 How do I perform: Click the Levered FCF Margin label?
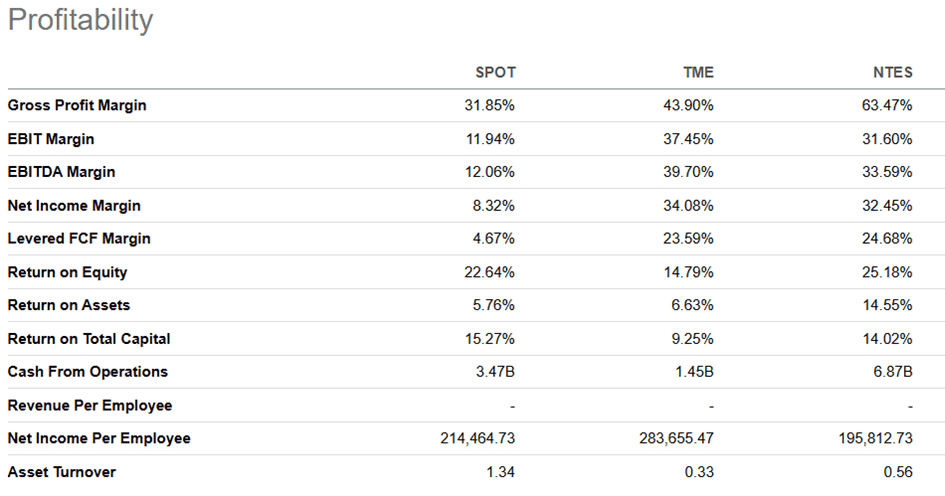(79, 239)
